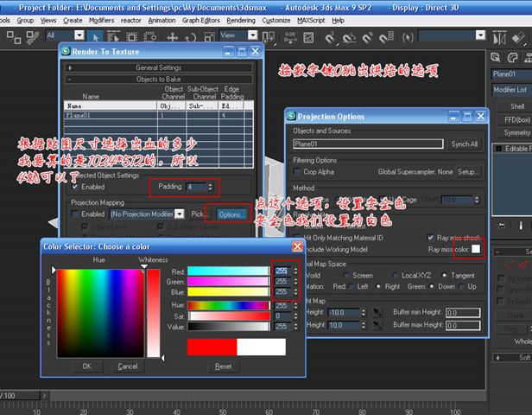Choose the Select by Name tool
Viewport: 532px width, 415px height.
click(113, 36)
